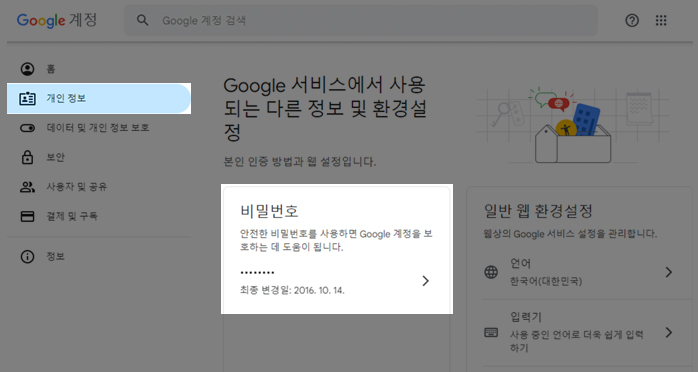Click the 사용자 및 공유 people icon
Viewport: 698px width, 372px height.
(28, 187)
